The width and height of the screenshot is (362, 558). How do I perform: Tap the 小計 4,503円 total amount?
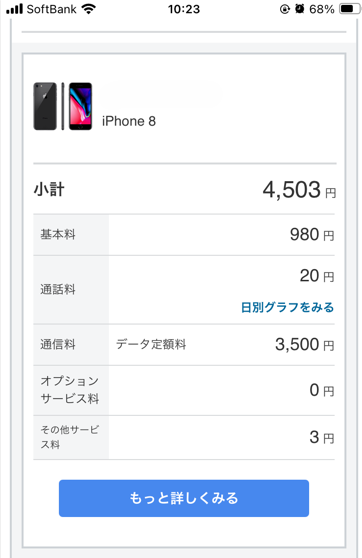[x=299, y=190]
